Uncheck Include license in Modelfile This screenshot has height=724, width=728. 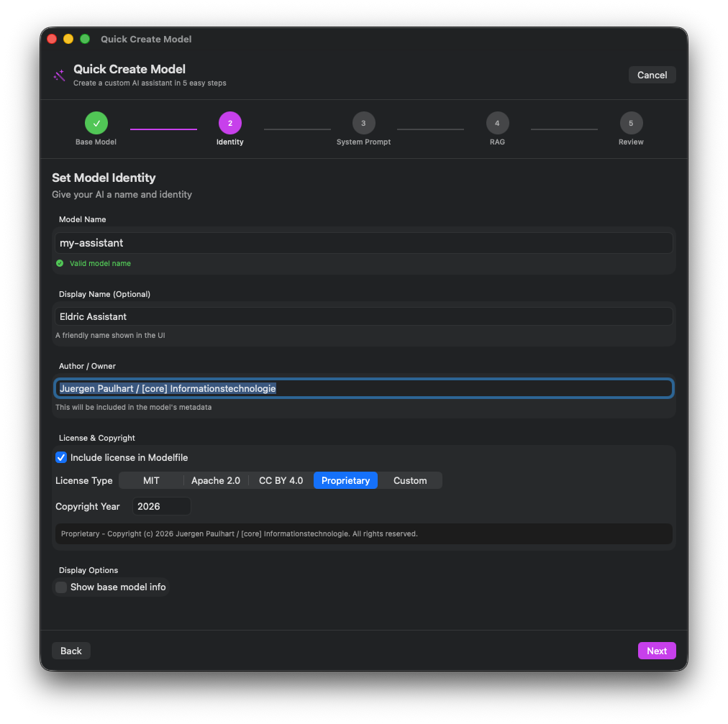coord(61,457)
